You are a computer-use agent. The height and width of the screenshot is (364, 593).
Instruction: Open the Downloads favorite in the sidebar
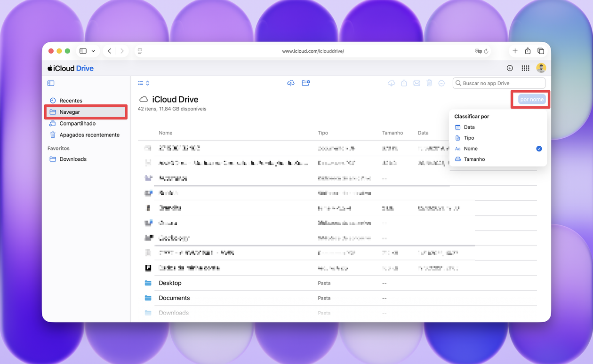[x=73, y=159]
